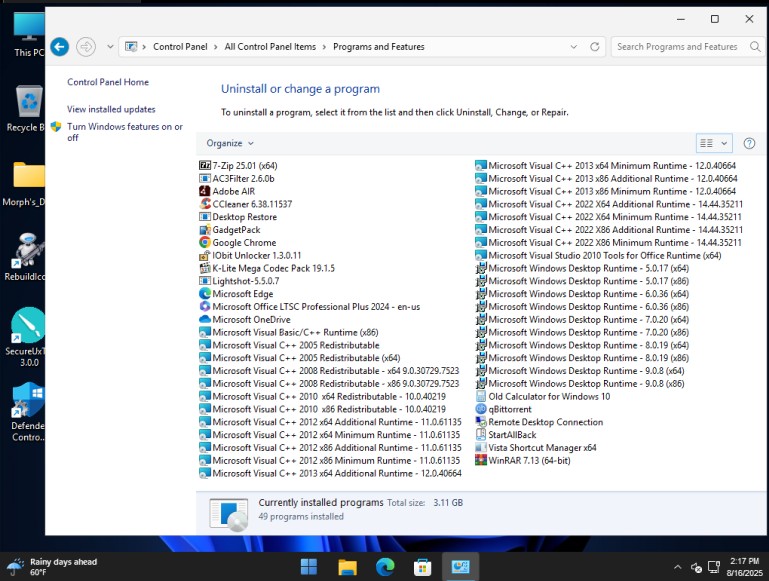Expand the address bar history dropdown
The width and height of the screenshot is (769, 581).
573,47
